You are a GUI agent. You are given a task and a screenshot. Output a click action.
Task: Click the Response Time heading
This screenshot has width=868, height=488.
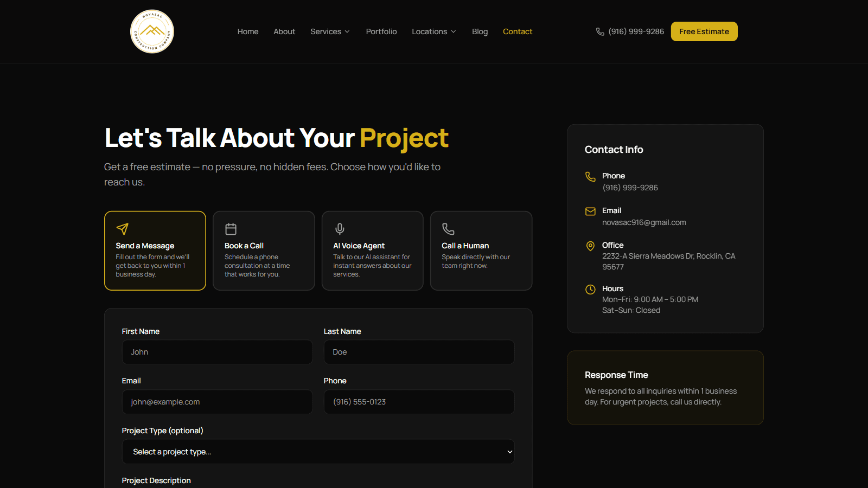[616, 375]
